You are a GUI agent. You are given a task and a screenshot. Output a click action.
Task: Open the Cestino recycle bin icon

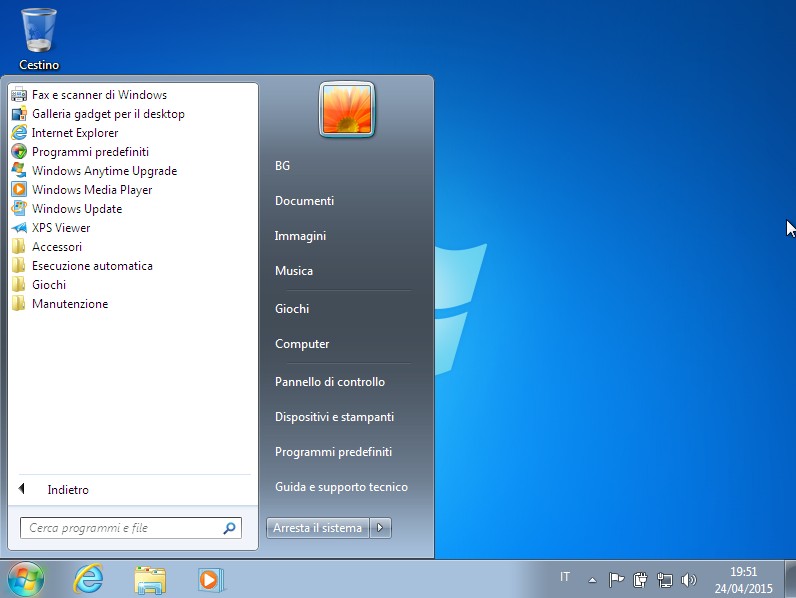[39, 39]
